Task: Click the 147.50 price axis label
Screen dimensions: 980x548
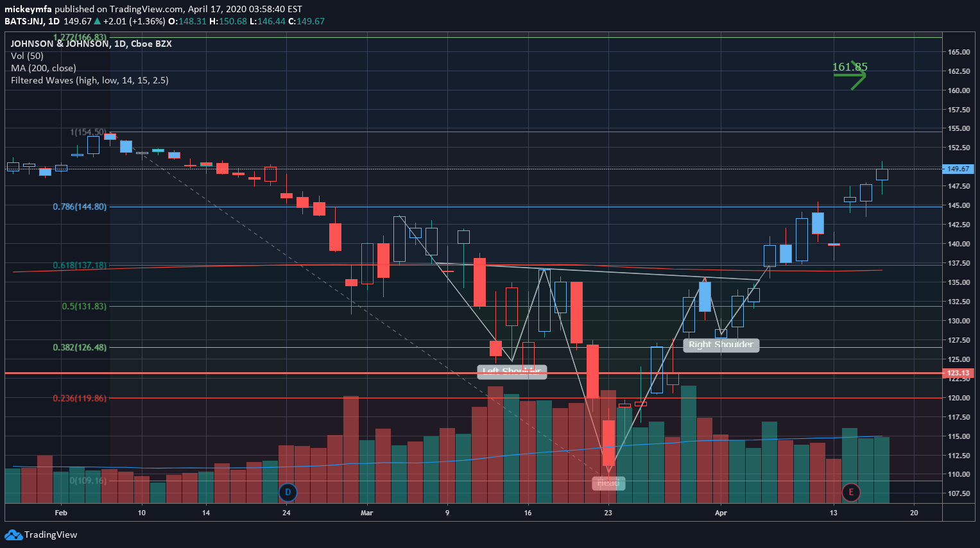Action: pos(958,186)
